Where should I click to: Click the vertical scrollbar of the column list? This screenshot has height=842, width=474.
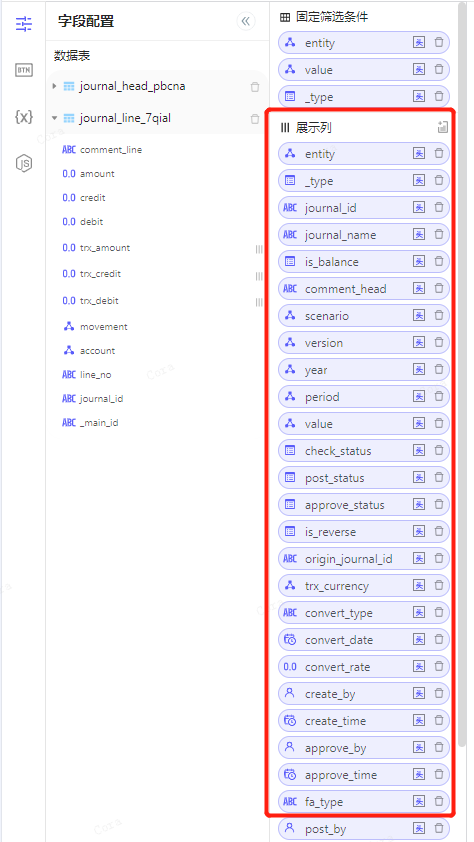coord(462,374)
